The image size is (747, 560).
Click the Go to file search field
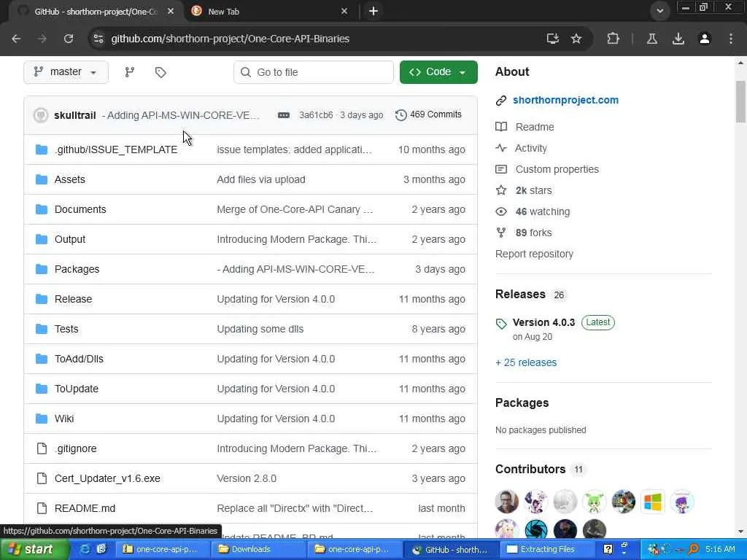tap(314, 72)
